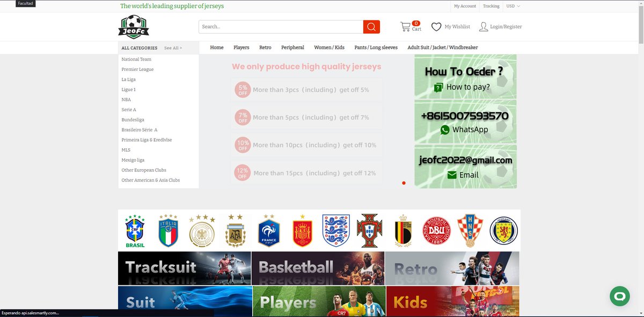This screenshot has height=317, width=644.
Task: Open the Home menu item
Action: pyautogui.click(x=217, y=47)
